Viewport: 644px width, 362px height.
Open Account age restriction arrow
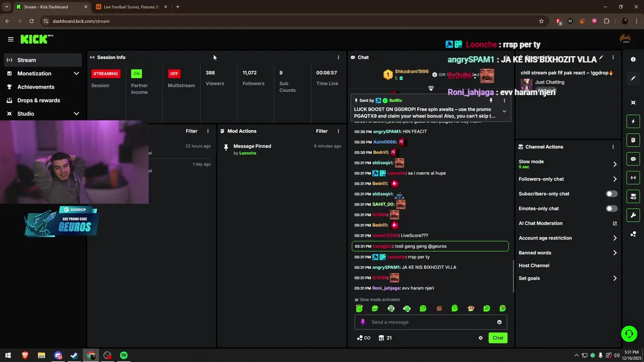click(x=615, y=238)
